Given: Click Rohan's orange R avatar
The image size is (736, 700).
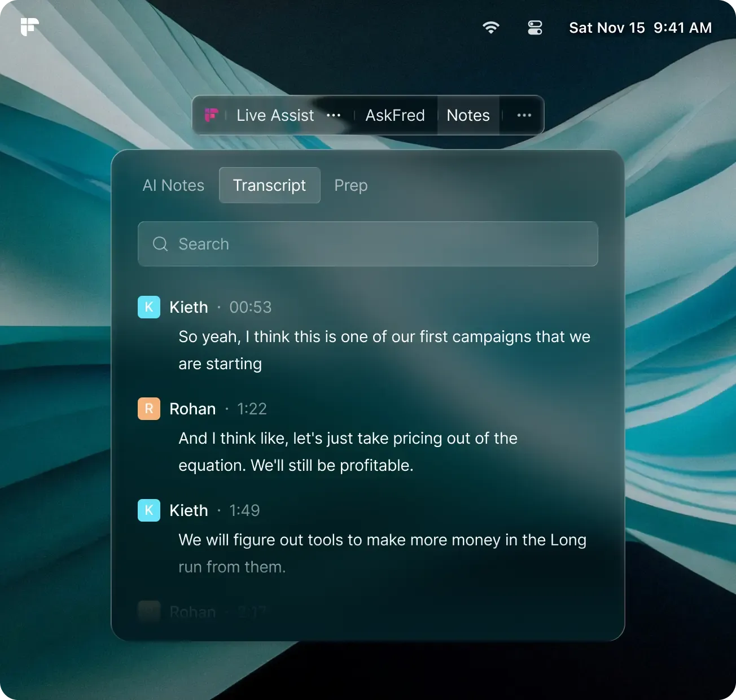Looking at the screenshot, I should (149, 409).
